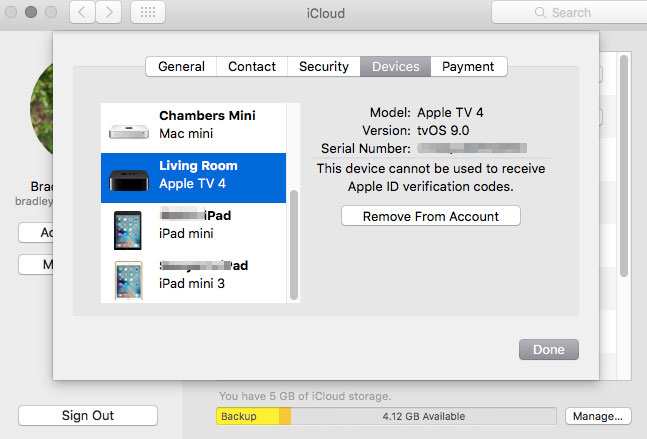The width and height of the screenshot is (647, 439).
Task: Go forward with the right arrow toolbar button
Action: [x=109, y=12]
